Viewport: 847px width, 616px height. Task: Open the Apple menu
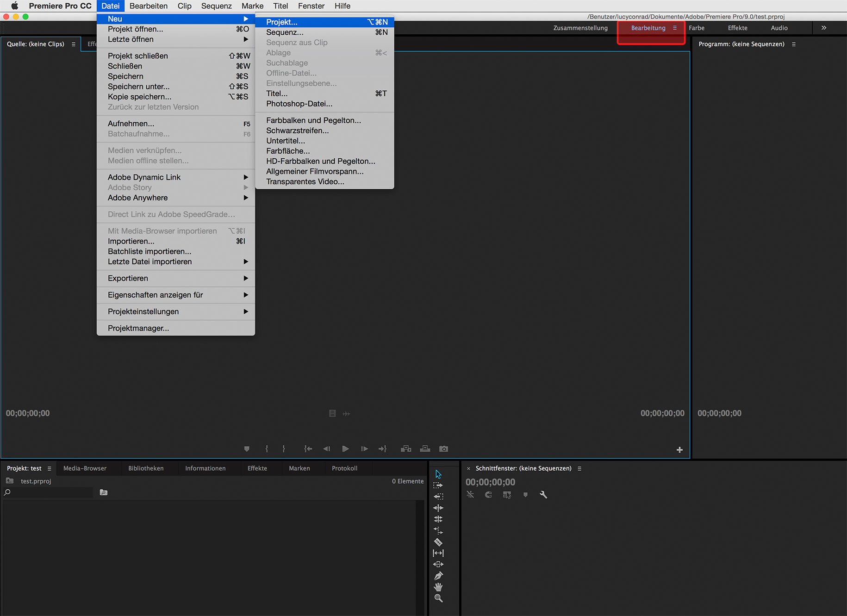(14, 6)
